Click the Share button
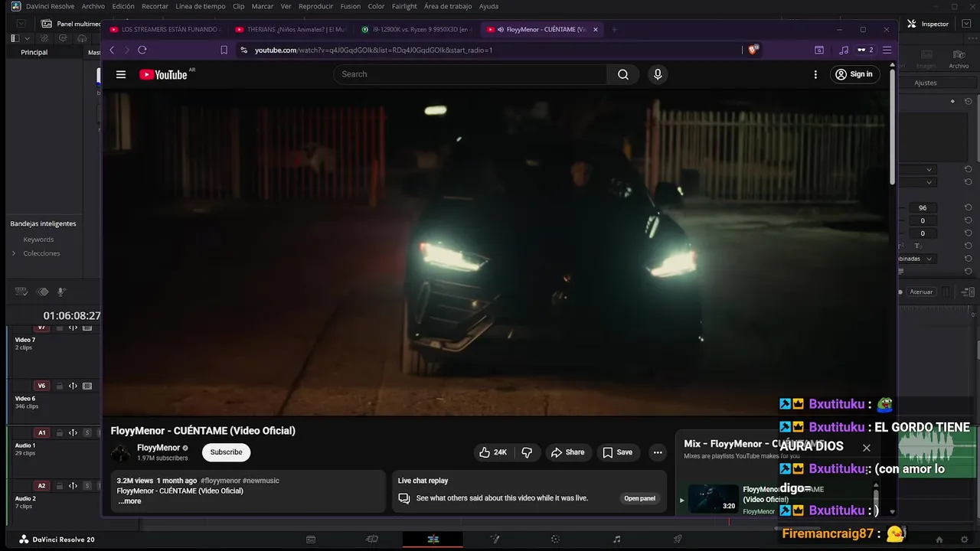 pos(567,452)
